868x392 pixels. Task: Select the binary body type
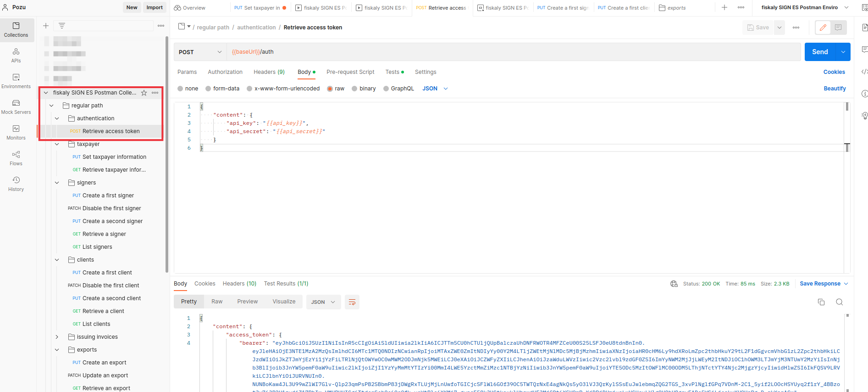354,89
